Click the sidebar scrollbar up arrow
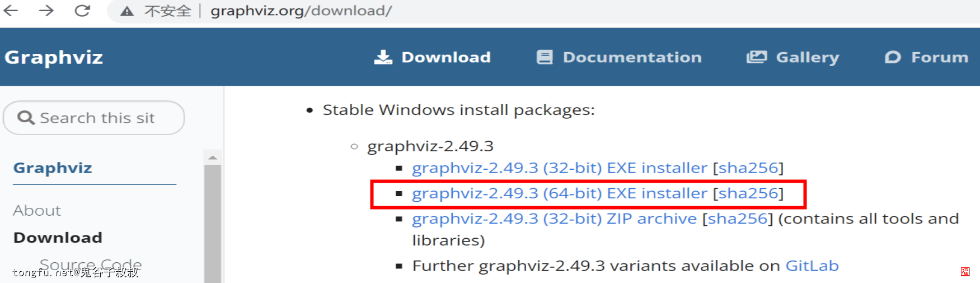980x283 pixels. pyautogui.click(x=213, y=157)
